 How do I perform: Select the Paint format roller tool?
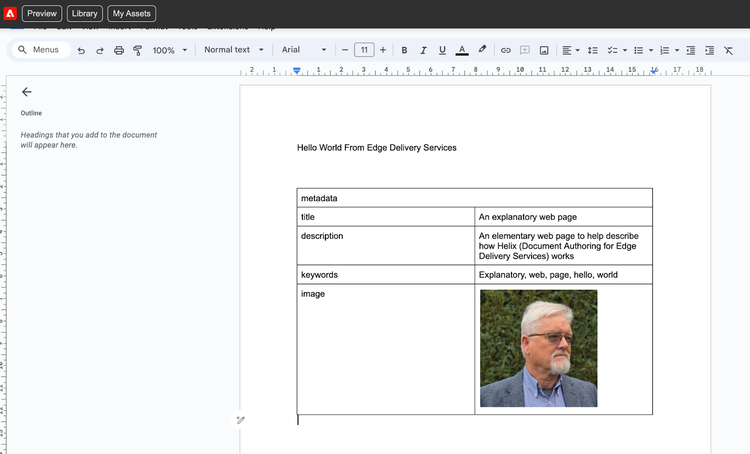click(x=137, y=50)
